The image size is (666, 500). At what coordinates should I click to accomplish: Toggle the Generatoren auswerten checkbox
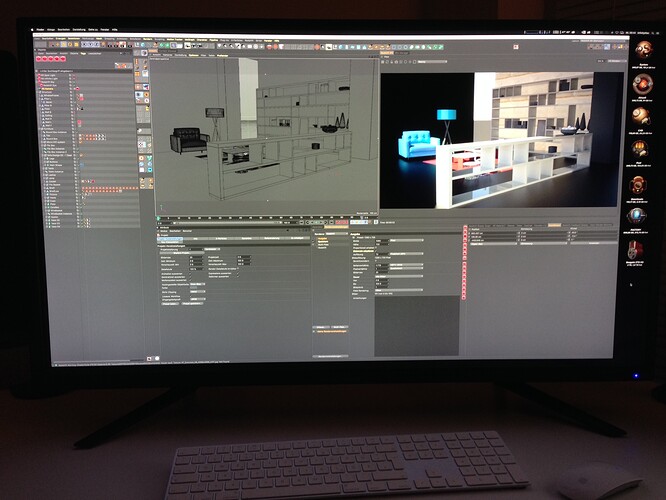190,277
